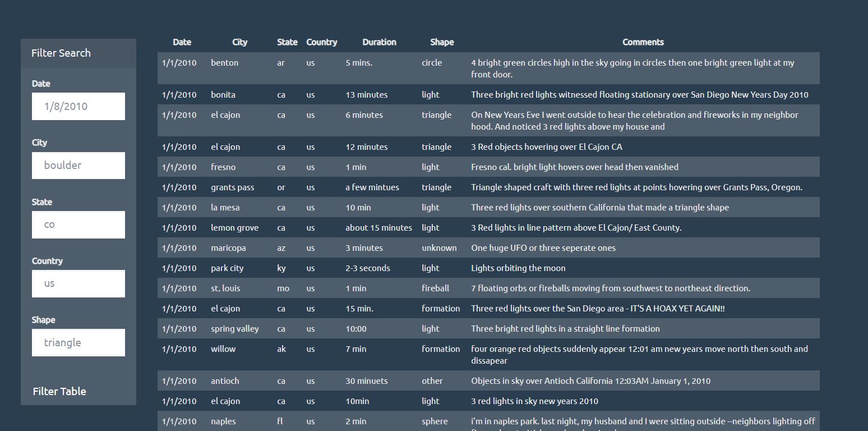Click the 30 minuets duration for antioch
The width and height of the screenshot is (868, 431).
point(366,381)
